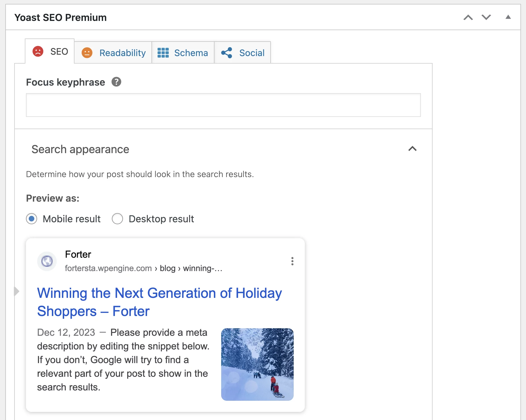Click the caret arrow left of snippet preview
The height and width of the screenshot is (420, 526).
coord(17,291)
